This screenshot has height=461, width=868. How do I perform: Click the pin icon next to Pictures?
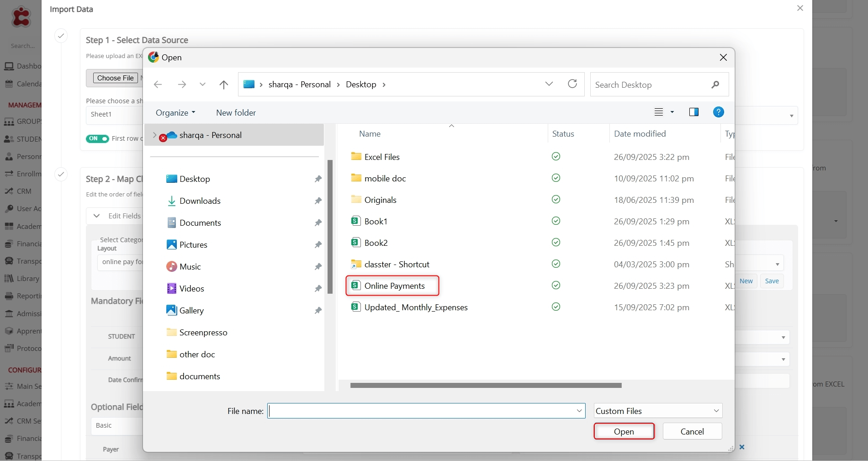(x=318, y=245)
